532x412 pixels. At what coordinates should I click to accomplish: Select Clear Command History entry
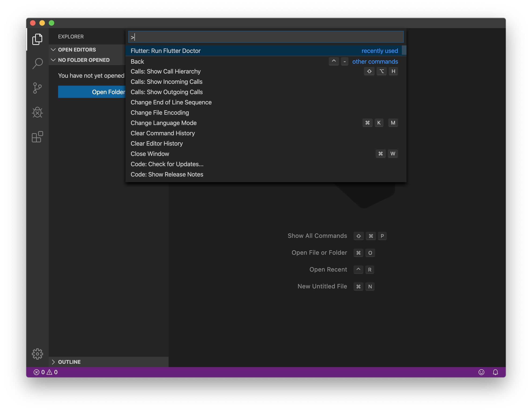click(x=163, y=133)
